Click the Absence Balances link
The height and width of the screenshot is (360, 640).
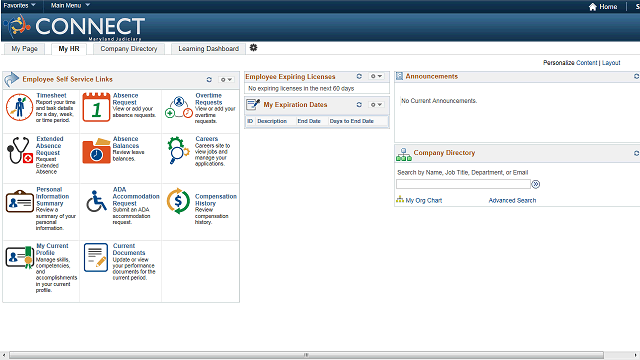tap(126, 142)
